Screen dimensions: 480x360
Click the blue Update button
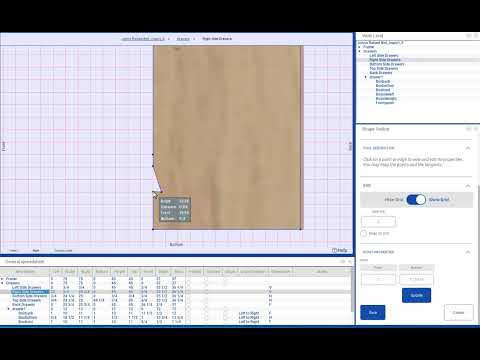(416, 295)
